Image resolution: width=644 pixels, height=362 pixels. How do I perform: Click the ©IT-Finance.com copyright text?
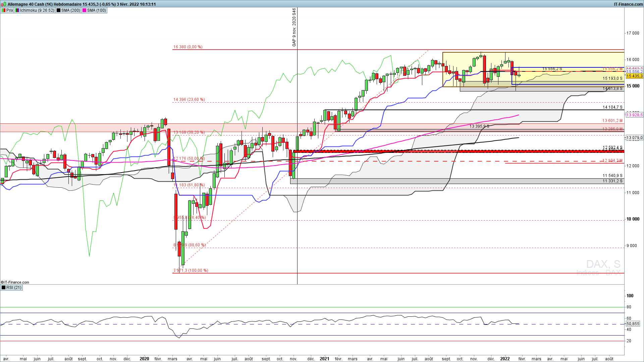[15, 282]
